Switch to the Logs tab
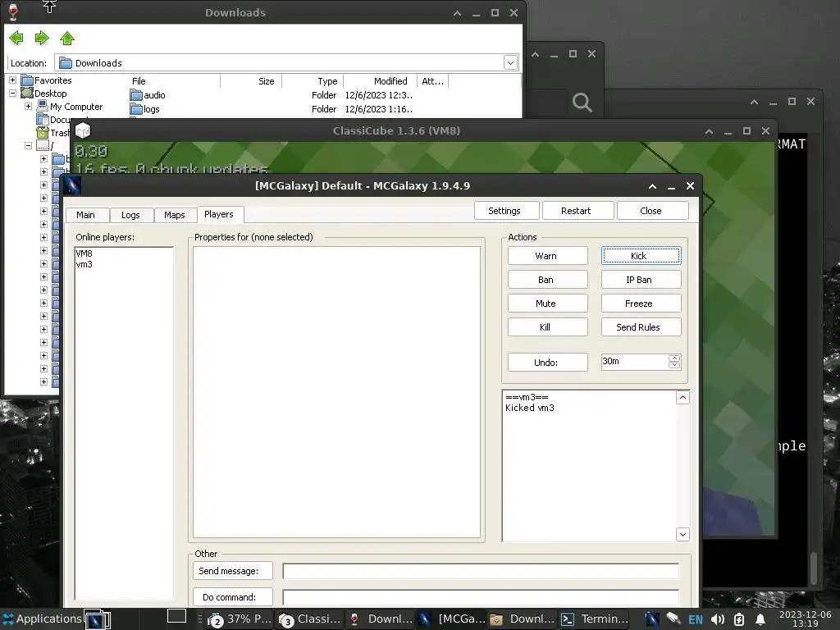Screen dimensions: 840x630 pyautogui.click(x=130, y=215)
